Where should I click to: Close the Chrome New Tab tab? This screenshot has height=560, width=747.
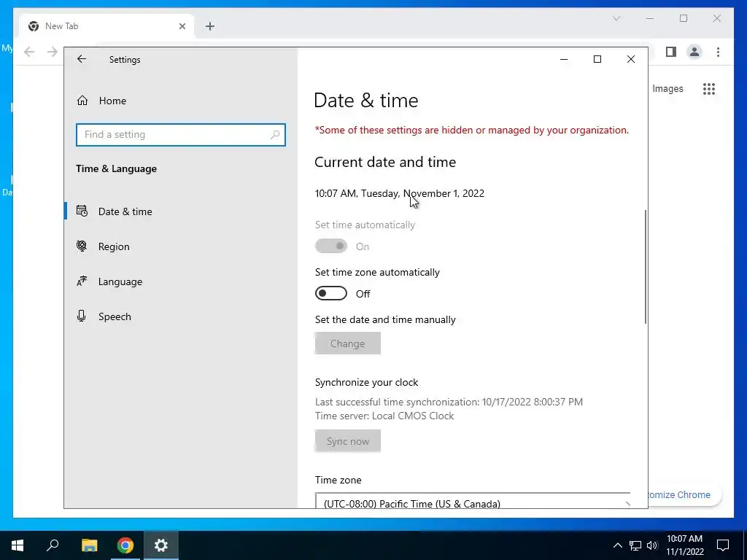(x=182, y=26)
